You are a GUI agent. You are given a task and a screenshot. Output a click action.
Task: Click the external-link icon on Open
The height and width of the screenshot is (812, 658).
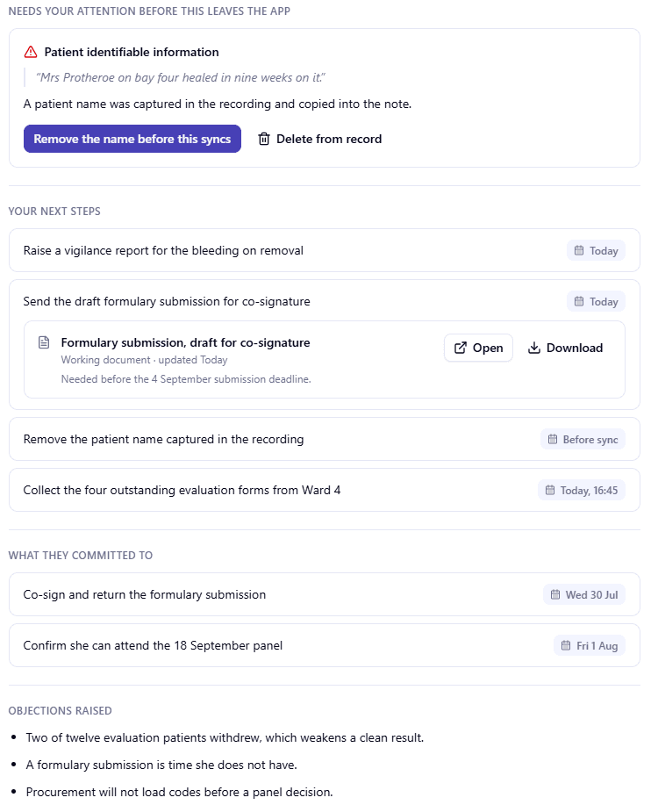point(461,348)
